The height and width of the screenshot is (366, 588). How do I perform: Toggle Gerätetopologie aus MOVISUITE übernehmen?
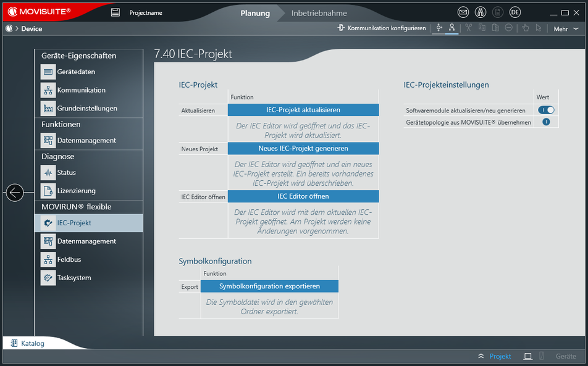[546, 122]
